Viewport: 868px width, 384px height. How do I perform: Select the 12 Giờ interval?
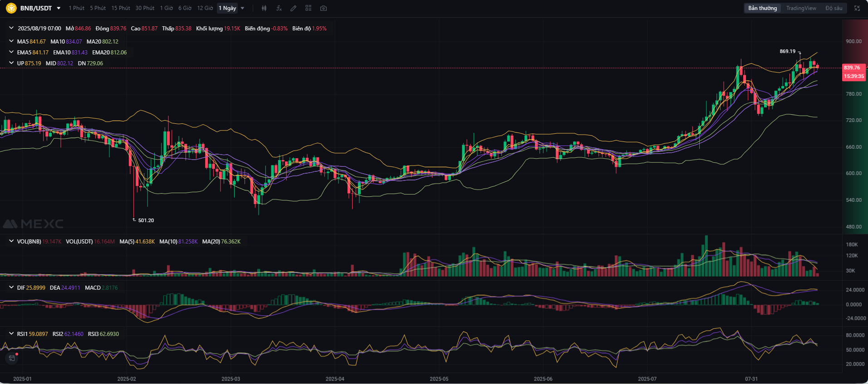(205, 8)
